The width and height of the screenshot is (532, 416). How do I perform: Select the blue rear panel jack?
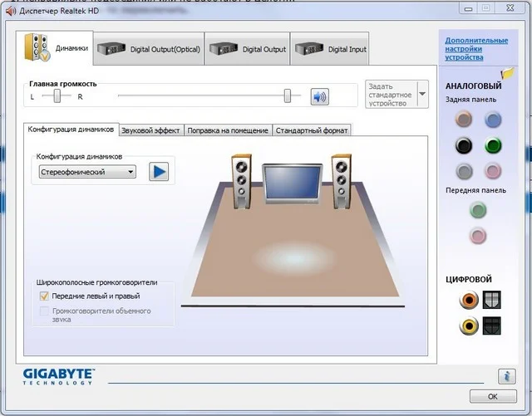click(493, 120)
